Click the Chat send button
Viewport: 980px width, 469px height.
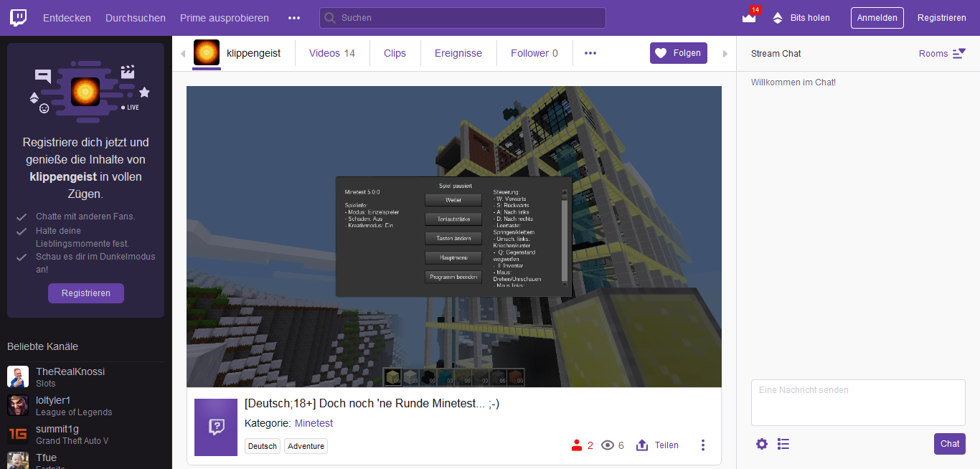coord(950,444)
